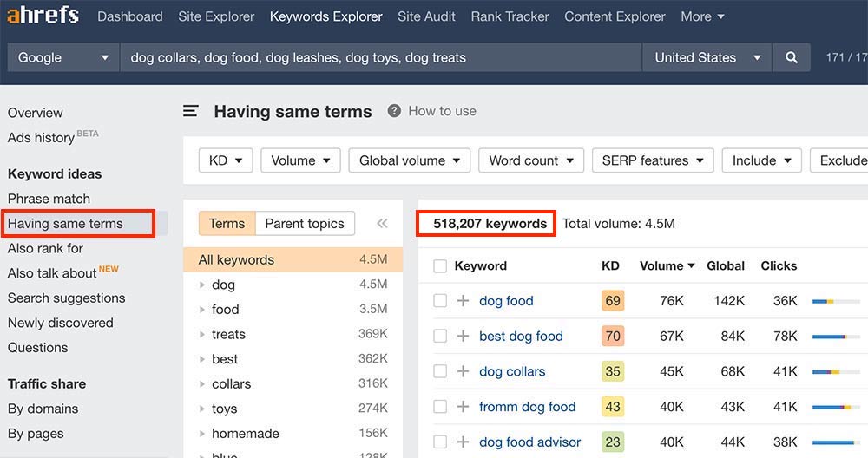This screenshot has height=458, width=868.
Task: Click the KD badge 69 for dog food
Action: [x=613, y=301]
